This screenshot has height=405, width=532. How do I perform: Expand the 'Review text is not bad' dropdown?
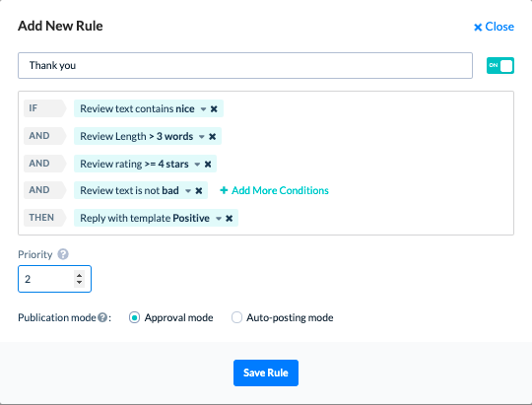click(188, 191)
